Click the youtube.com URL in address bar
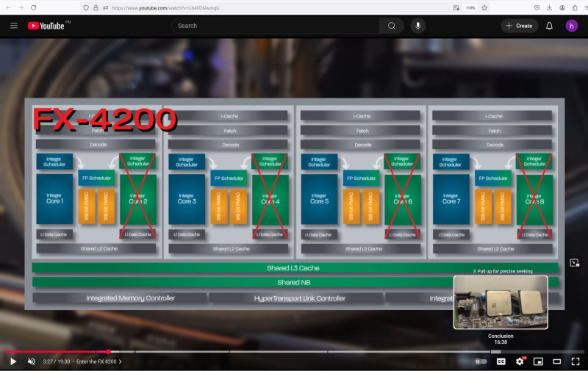The image size is (588, 371). click(165, 7)
